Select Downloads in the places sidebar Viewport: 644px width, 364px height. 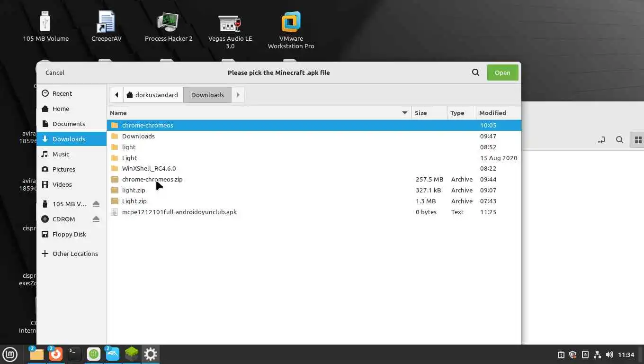coord(72,139)
